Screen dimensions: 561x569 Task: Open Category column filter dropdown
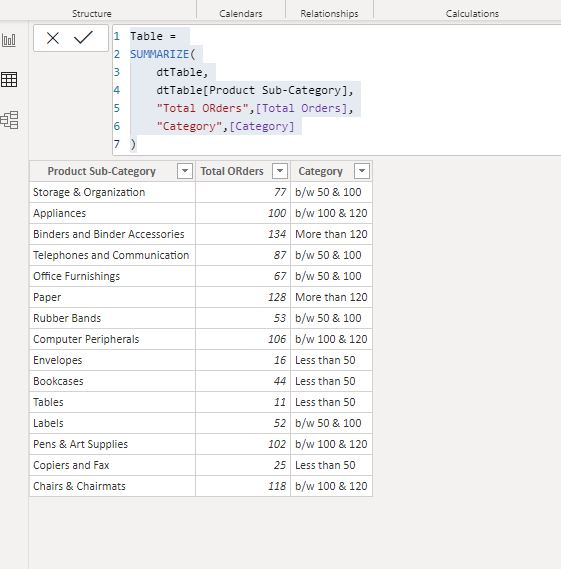[362, 171]
